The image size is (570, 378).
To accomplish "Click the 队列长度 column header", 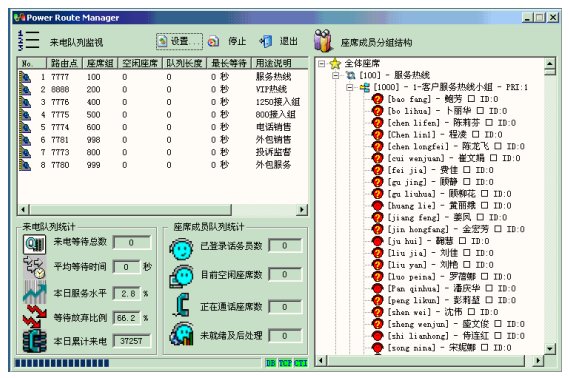I will 184,63.
